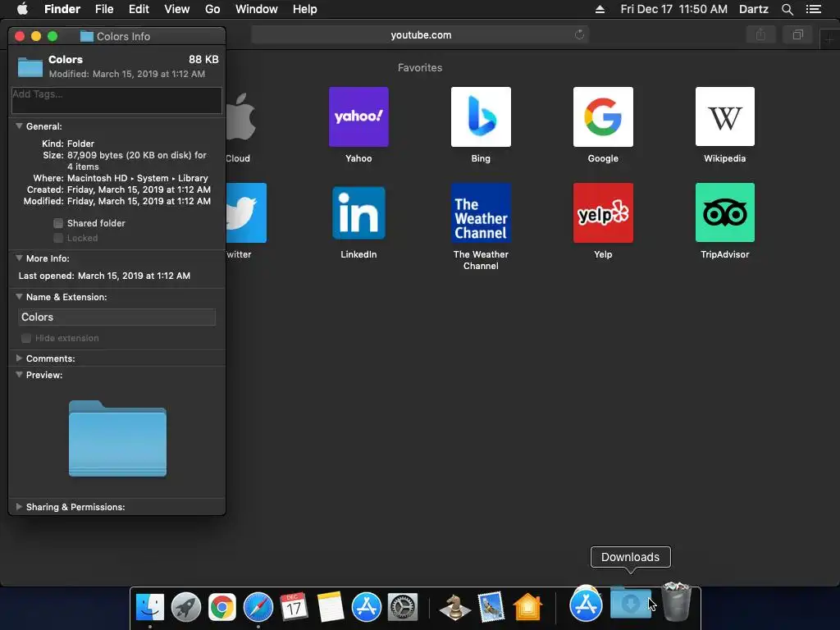Image resolution: width=840 pixels, height=630 pixels.
Task: Open the Finder menu
Action: [x=62, y=9]
